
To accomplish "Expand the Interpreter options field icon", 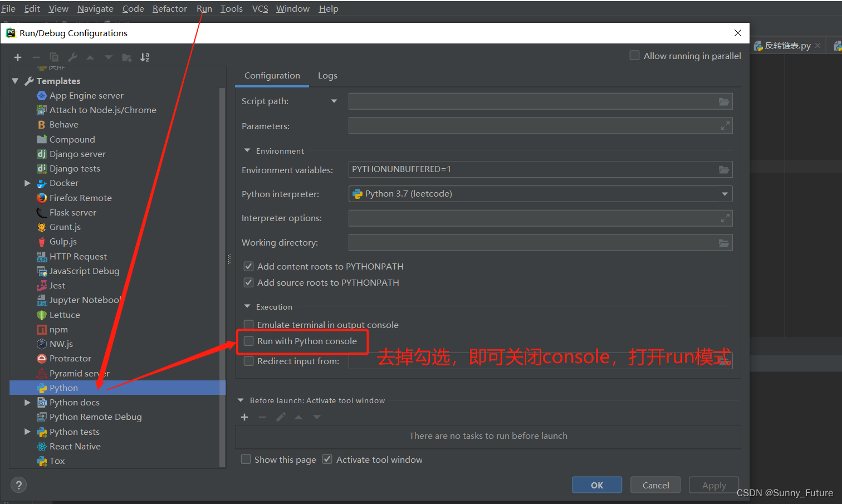I will pos(724,218).
